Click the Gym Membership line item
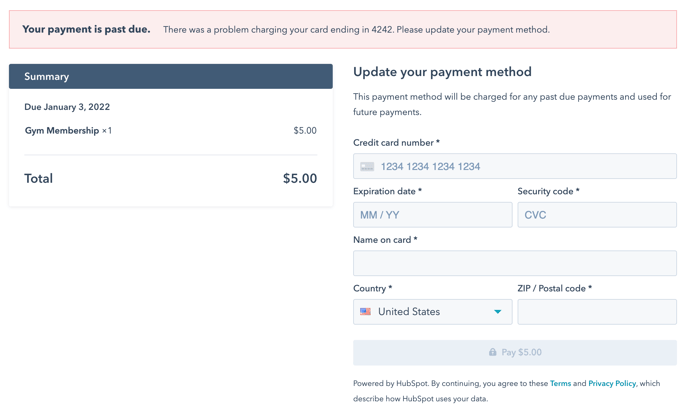This screenshot has width=700, height=416. (x=171, y=131)
